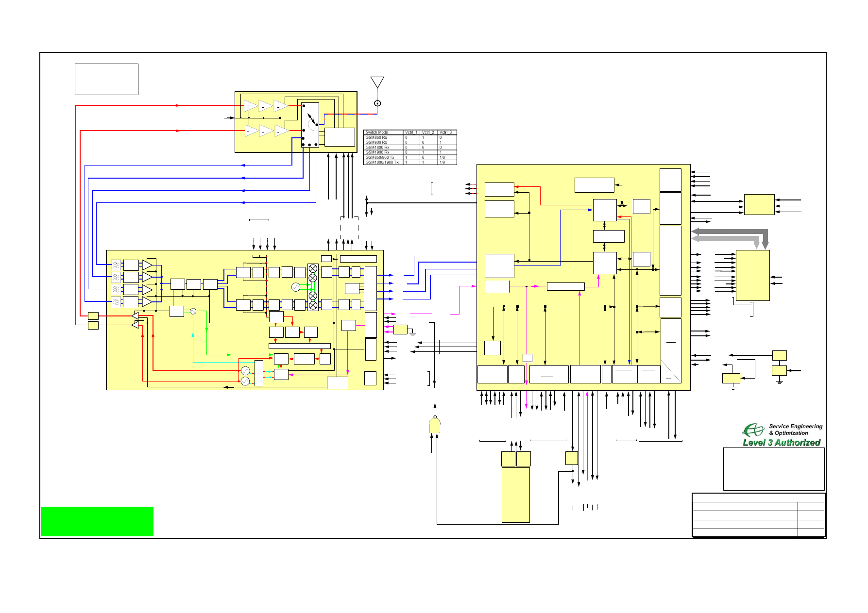Select the GSM850 Rx table row
This screenshot has width=868, height=613.
click(410, 137)
